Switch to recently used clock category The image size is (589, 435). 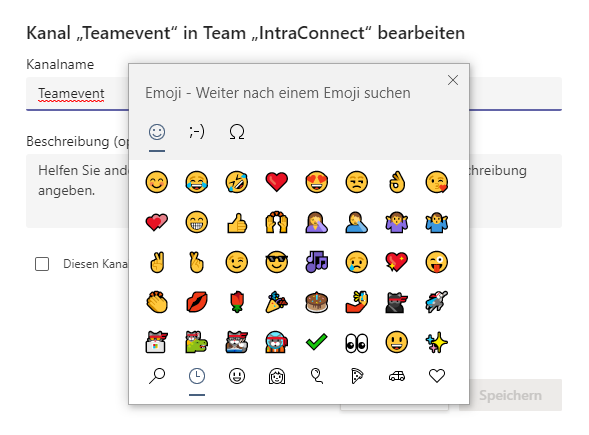[x=197, y=376]
